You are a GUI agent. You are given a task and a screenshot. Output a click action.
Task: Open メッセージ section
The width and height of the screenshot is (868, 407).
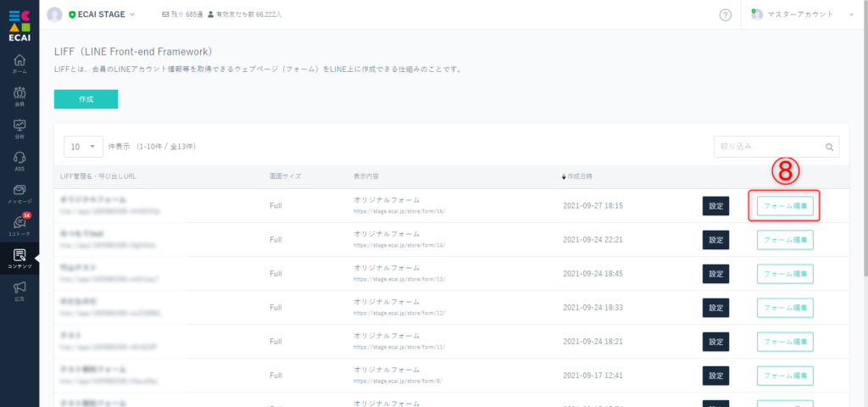19,193
